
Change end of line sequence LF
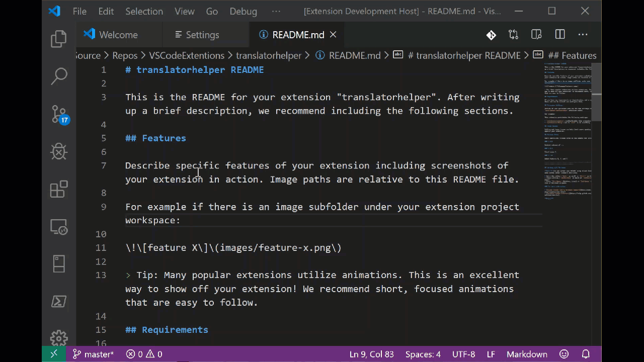point(491,354)
